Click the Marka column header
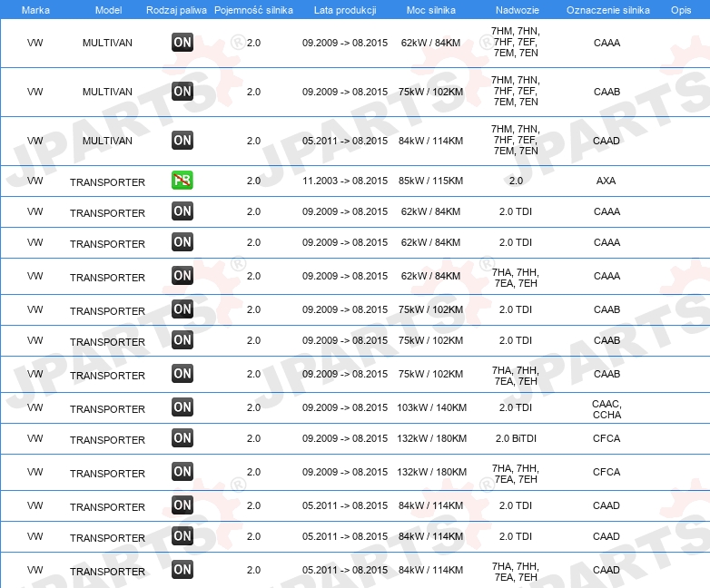710x588 pixels. point(35,10)
